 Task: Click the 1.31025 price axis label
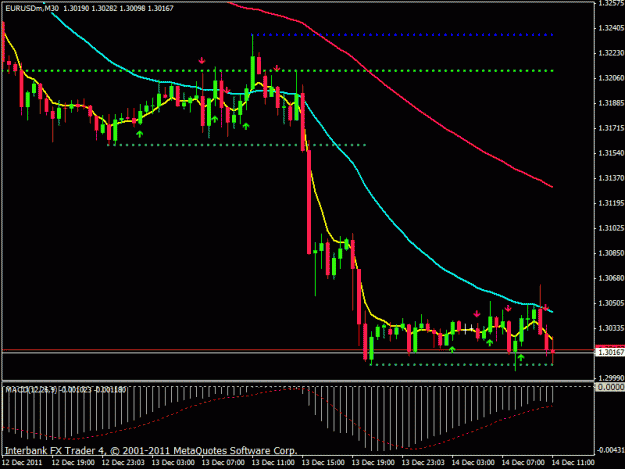pos(611,228)
